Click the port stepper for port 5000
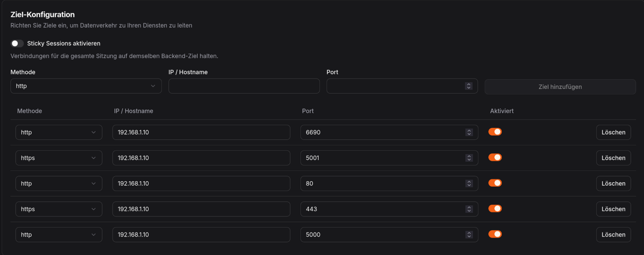This screenshot has height=255, width=644. point(469,235)
